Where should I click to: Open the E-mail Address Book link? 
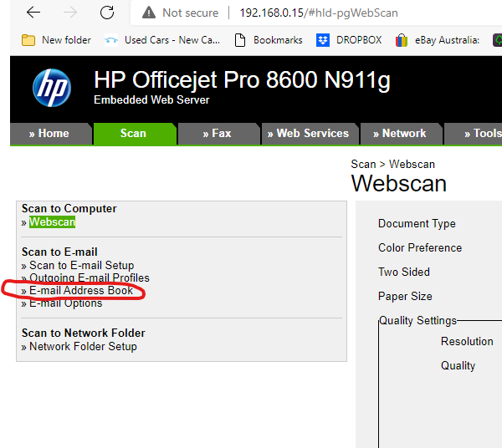(x=81, y=291)
